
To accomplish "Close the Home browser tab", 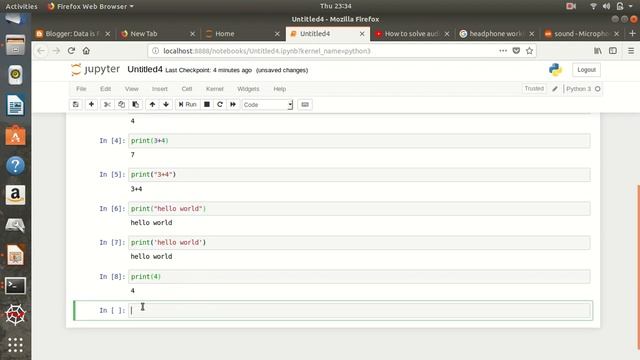I will coord(277,34).
